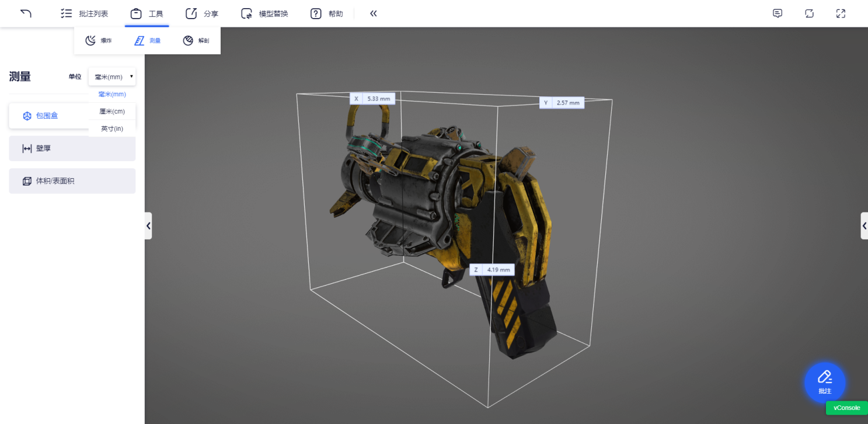Open the 帮助 help menu
868x424 pixels.
point(326,13)
